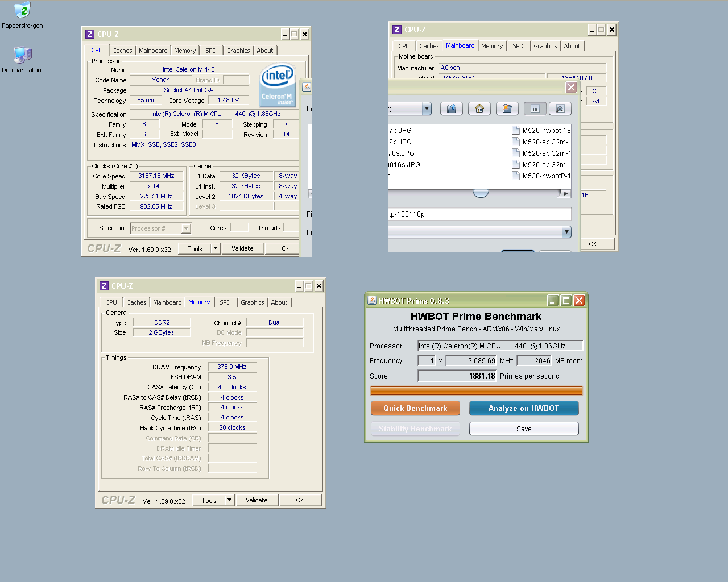Open the About tab in the CPU-Z mainboard window

click(572, 46)
